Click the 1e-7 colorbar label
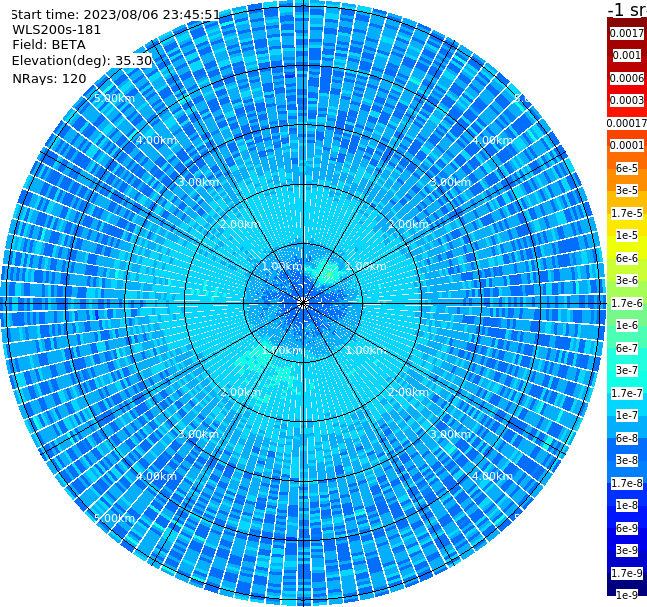 coord(627,415)
